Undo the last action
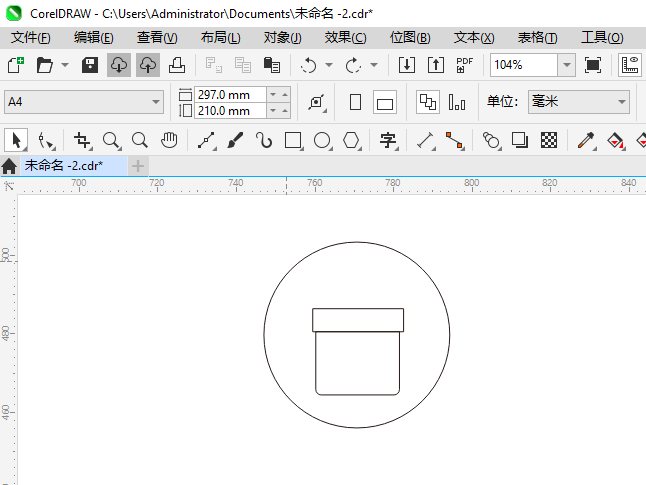The image size is (646, 485). (309, 65)
